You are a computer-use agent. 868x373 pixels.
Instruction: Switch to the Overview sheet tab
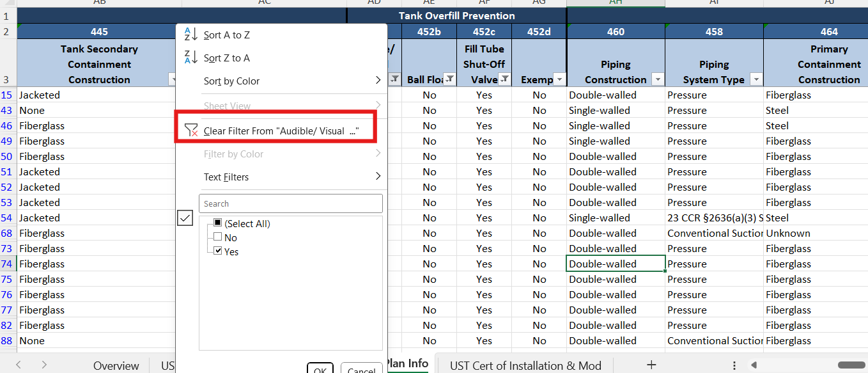[x=116, y=365]
